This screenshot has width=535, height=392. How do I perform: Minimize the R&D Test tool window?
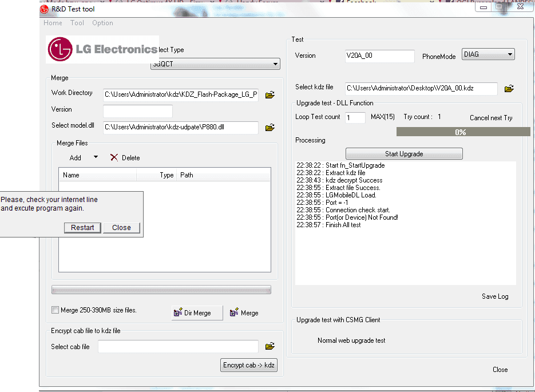(x=484, y=7)
